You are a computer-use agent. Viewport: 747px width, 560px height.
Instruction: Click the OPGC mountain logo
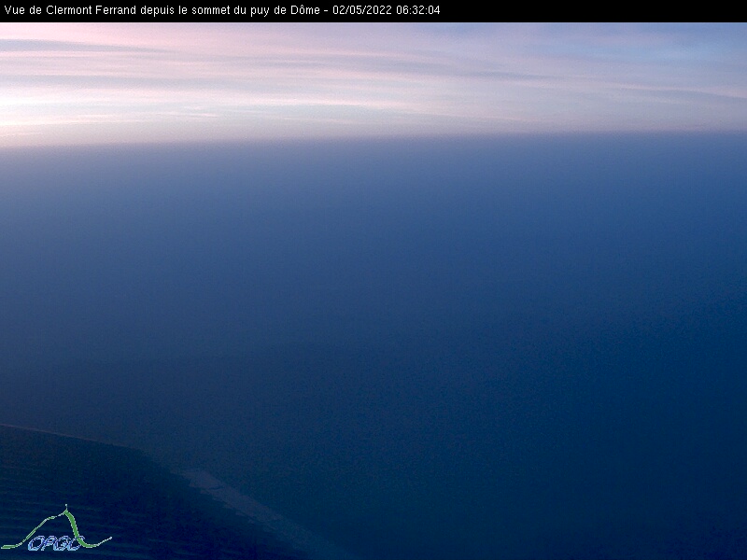click(x=57, y=528)
